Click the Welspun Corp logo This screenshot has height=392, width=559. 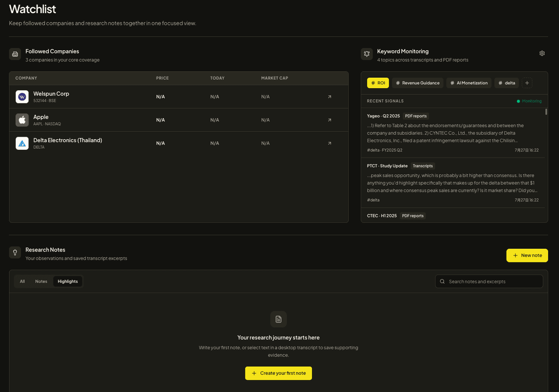click(x=22, y=97)
